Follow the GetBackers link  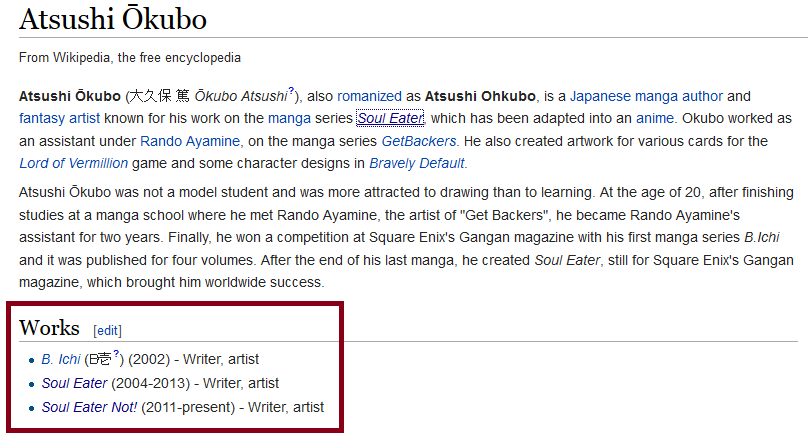pos(418,141)
